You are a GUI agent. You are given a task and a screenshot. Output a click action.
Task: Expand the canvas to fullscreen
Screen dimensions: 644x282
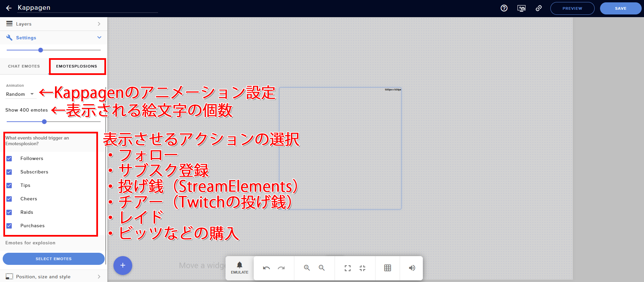point(348,268)
